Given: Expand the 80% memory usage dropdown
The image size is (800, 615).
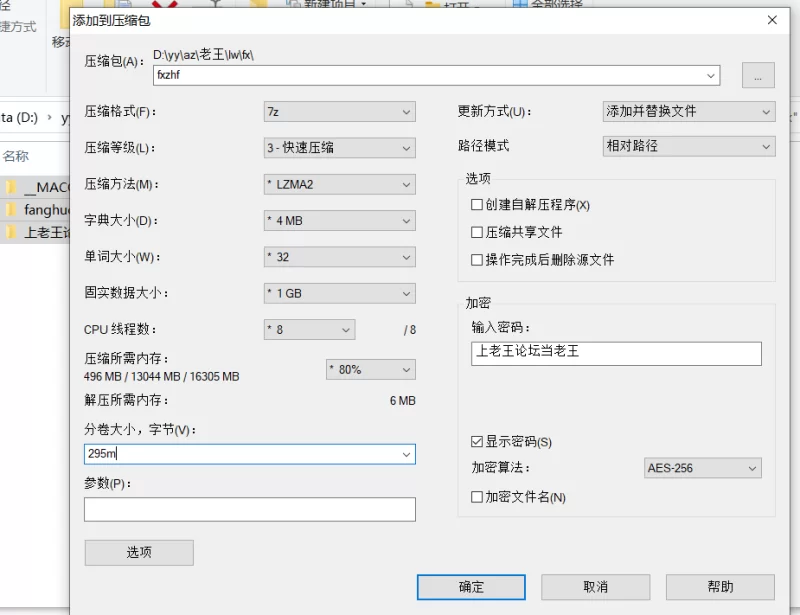Looking at the screenshot, I should pos(371,370).
